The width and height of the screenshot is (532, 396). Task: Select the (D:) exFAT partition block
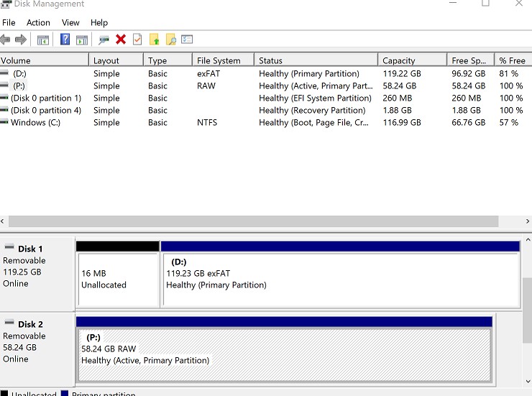tap(339, 279)
